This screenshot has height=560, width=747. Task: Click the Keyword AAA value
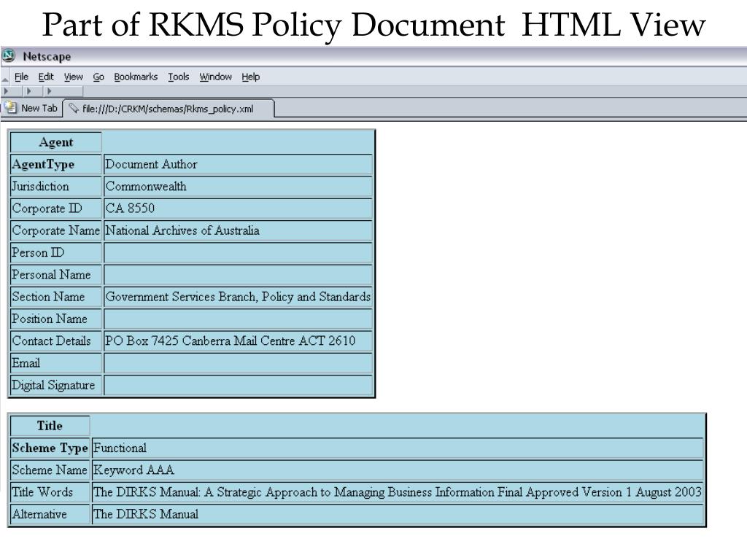point(133,470)
